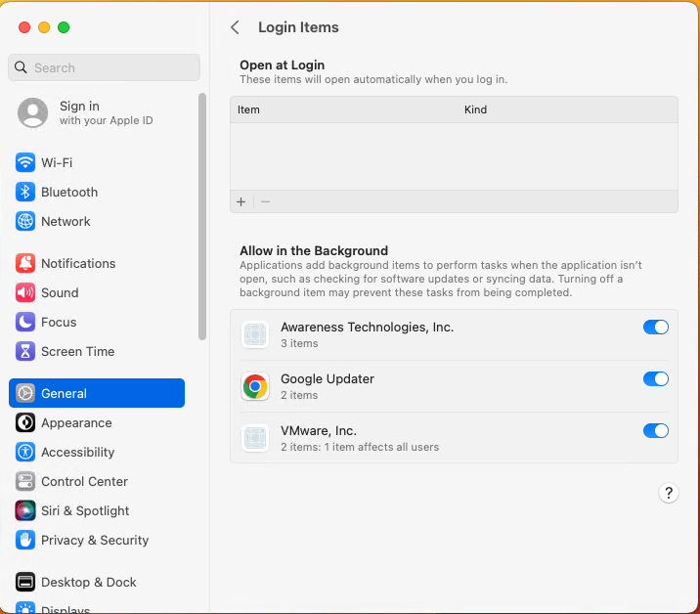Click the magnifying glass search icon
The height and width of the screenshot is (614, 700).
click(21, 67)
